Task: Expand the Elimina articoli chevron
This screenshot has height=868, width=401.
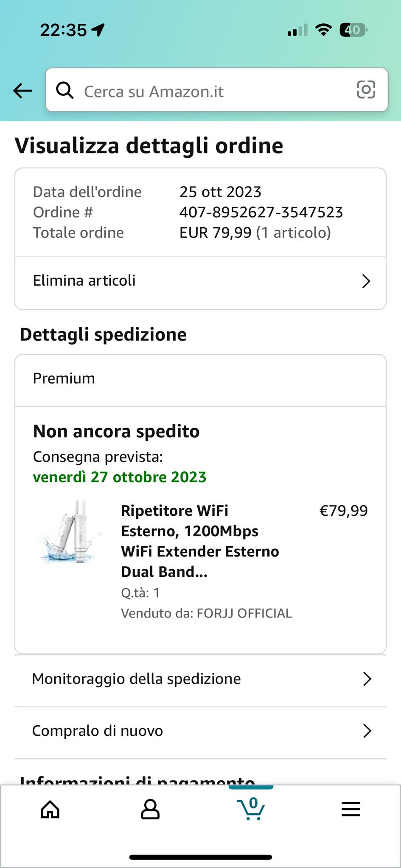Action: [366, 281]
